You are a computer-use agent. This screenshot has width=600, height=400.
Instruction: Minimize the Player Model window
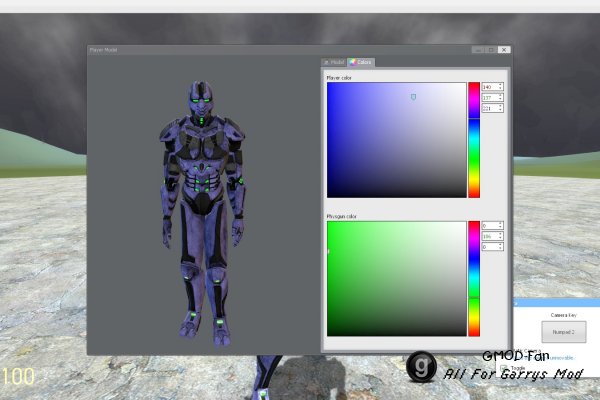[478, 50]
